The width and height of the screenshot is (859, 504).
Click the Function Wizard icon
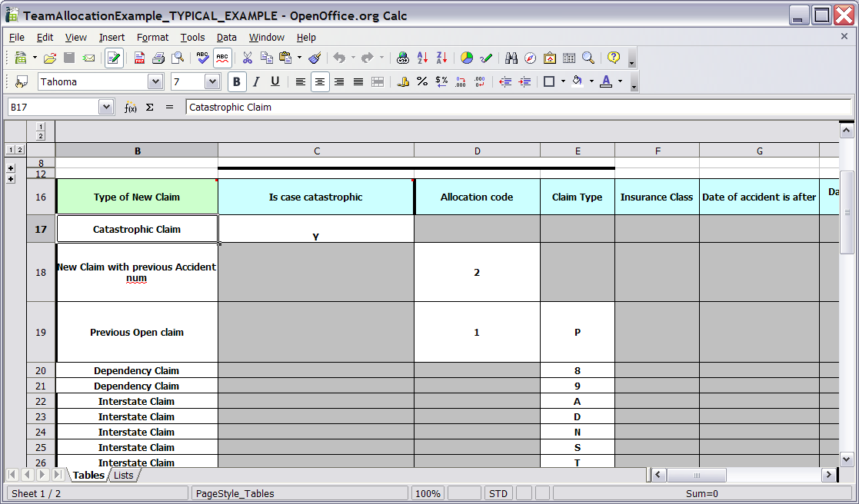click(x=131, y=108)
